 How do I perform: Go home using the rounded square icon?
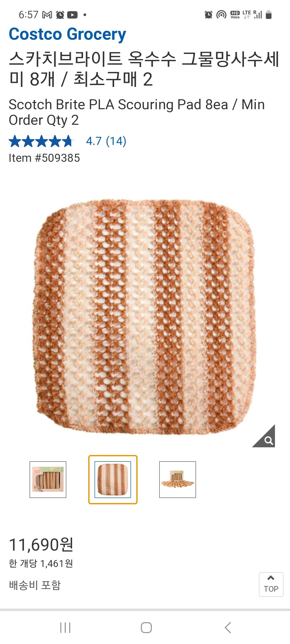coord(146,628)
